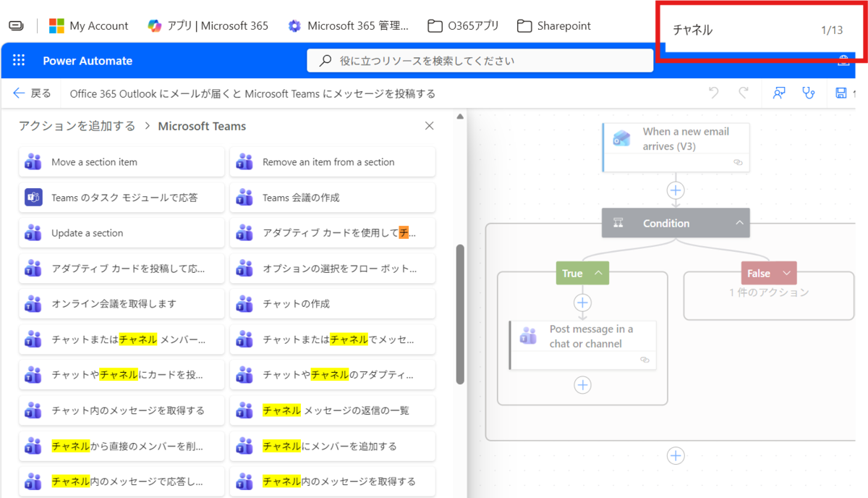Open the アプリ | Microsoft 365 bookmark
Viewport: 868px width, 498px height.
tap(208, 26)
